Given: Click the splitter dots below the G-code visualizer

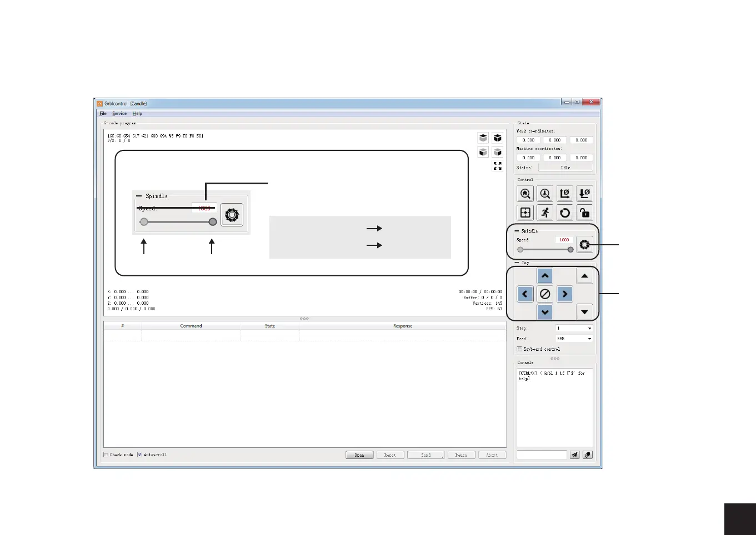Looking at the screenshot, I should tap(304, 319).
